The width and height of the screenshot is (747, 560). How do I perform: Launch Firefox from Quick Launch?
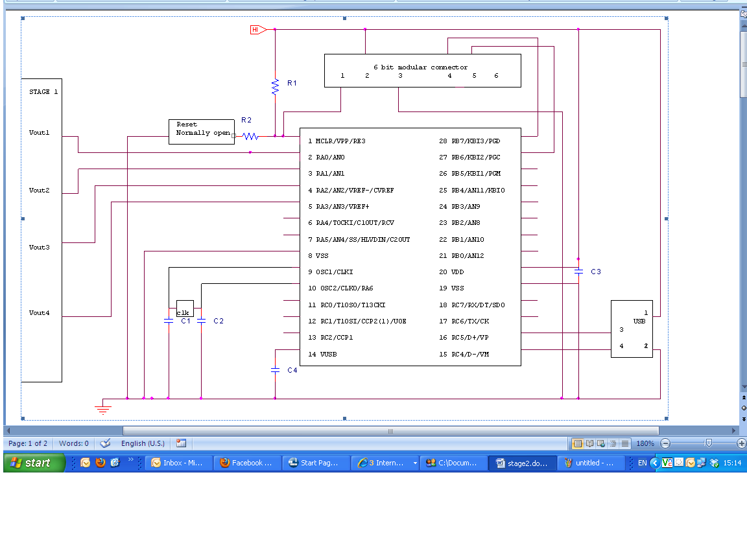click(x=100, y=463)
